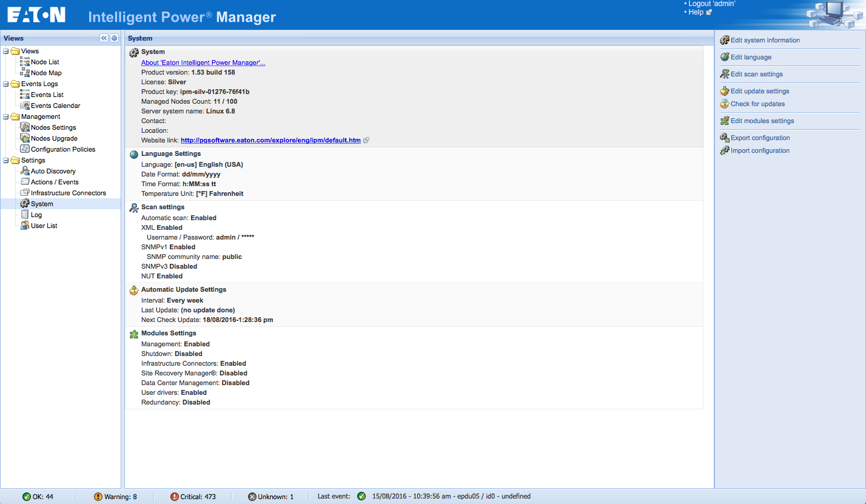The height and width of the screenshot is (504, 866).
Task: Collapse the Views side panel
Action: coord(104,38)
